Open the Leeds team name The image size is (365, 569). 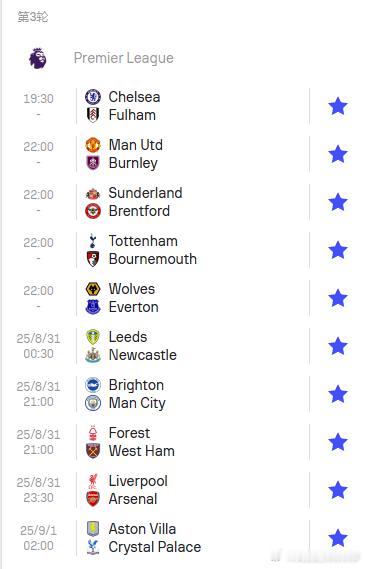point(128,337)
